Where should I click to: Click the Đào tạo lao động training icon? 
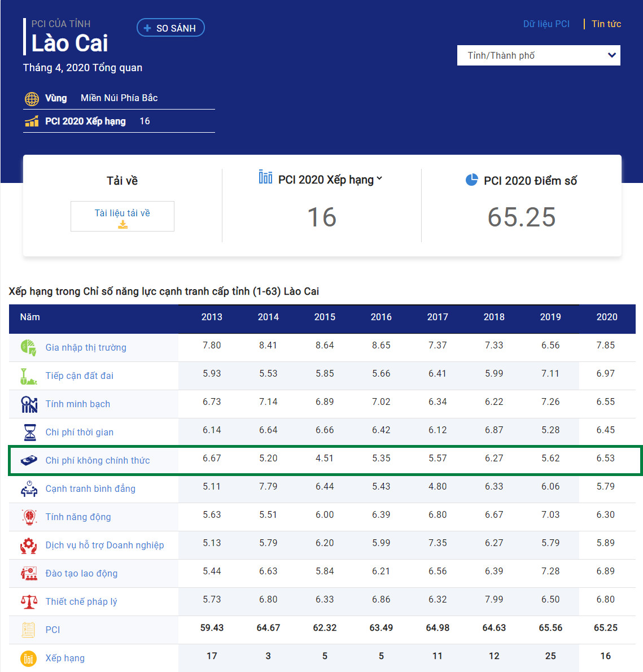click(29, 573)
